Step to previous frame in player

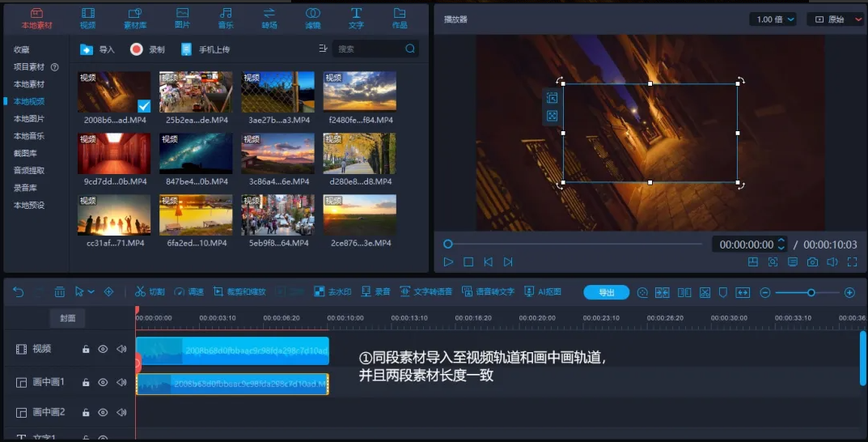click(x=489, y=262)
